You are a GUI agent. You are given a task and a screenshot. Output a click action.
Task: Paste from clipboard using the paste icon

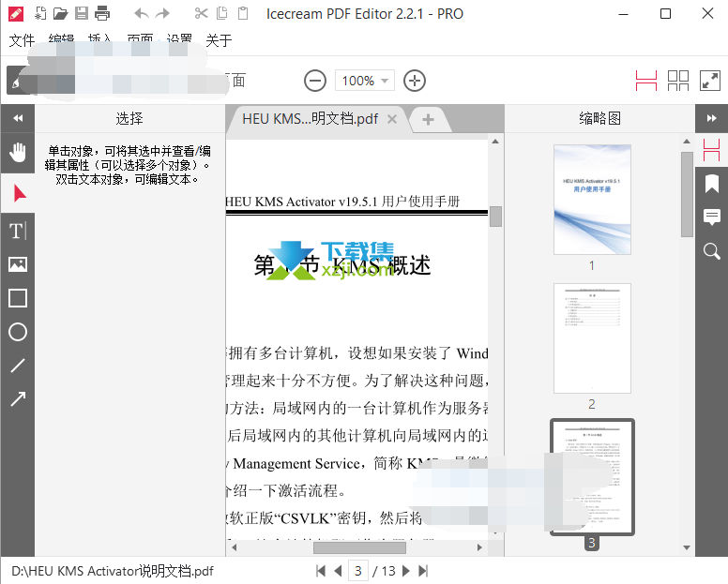243,13
